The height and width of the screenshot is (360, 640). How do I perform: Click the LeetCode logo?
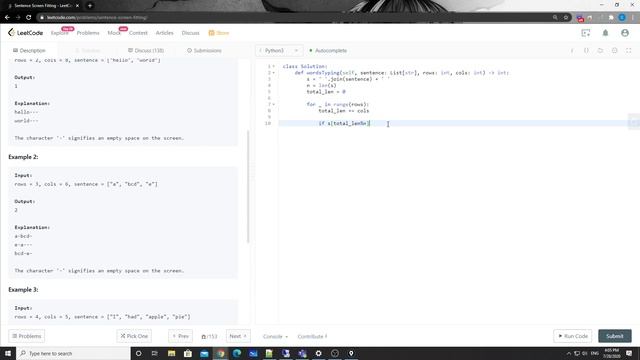pyautogui.click(x=25, y=33)
